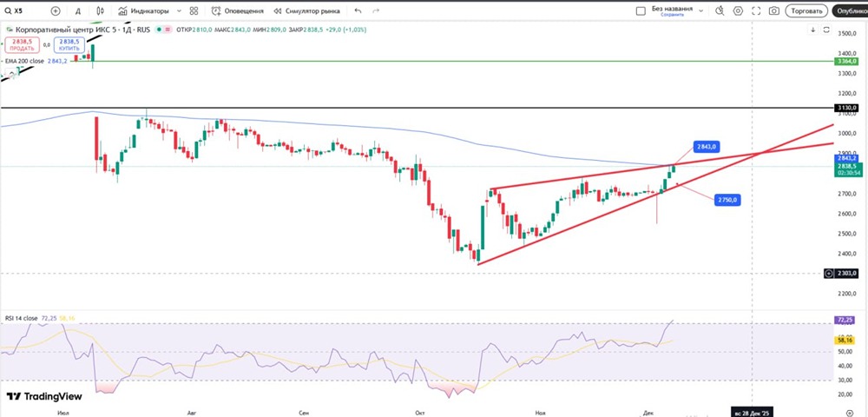Open symbol search for X5
The image size is (868, 417).
[x=14, y=10]
